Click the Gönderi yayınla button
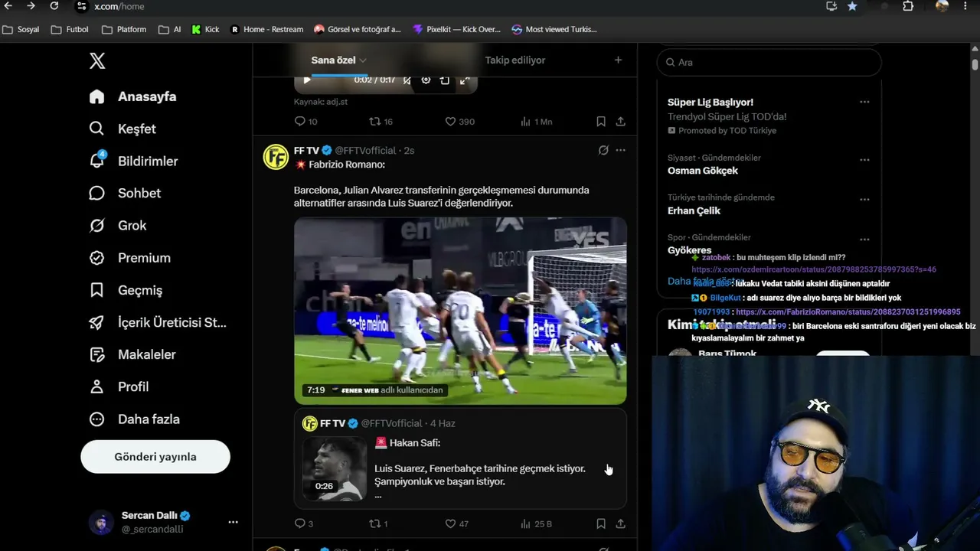Screen dimensions: 980x551 click(155, 457)
